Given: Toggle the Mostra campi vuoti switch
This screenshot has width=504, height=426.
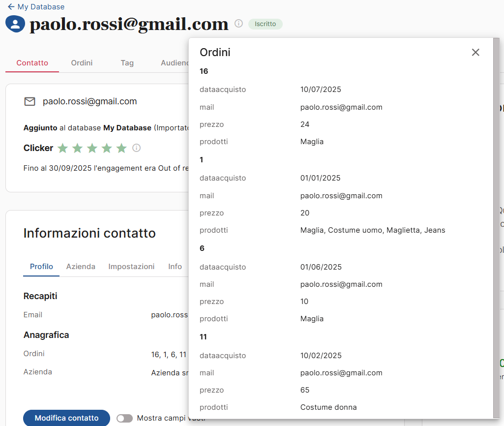Looking at the screenshot, I should [x=124, y=418].
